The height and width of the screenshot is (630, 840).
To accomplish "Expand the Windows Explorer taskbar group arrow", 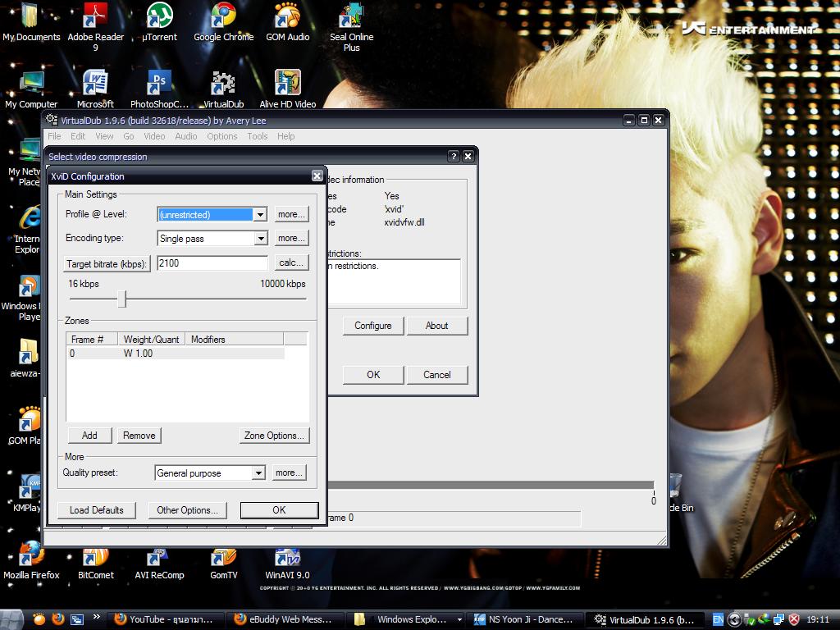I will coord(459,620).
